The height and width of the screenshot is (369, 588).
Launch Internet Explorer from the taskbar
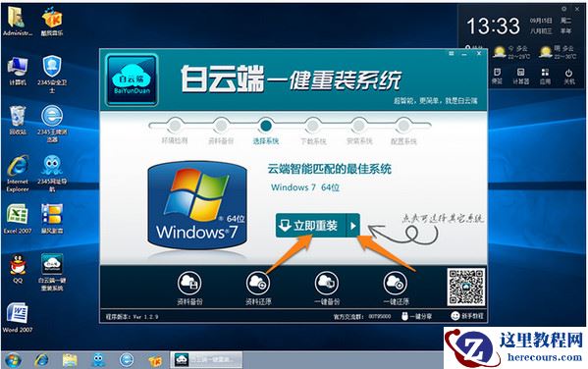click(x=41, y=360)
